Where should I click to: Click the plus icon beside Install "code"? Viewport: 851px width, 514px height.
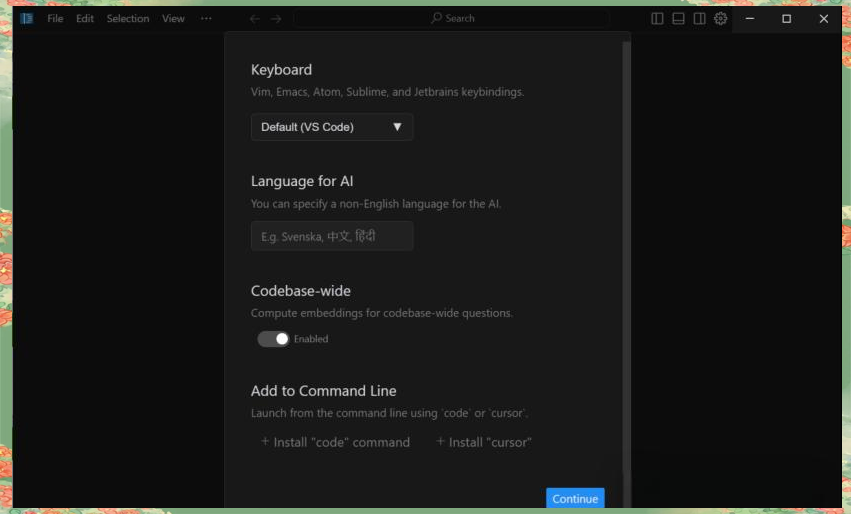tap(265, 442)
